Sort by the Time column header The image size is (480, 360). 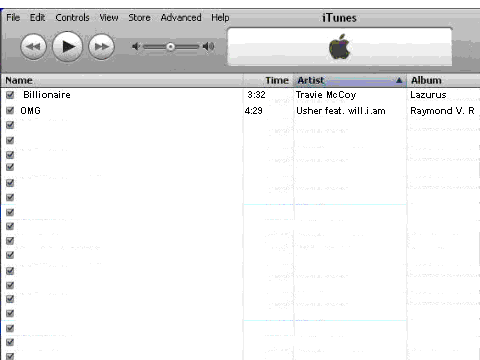[x=268, y=80]
